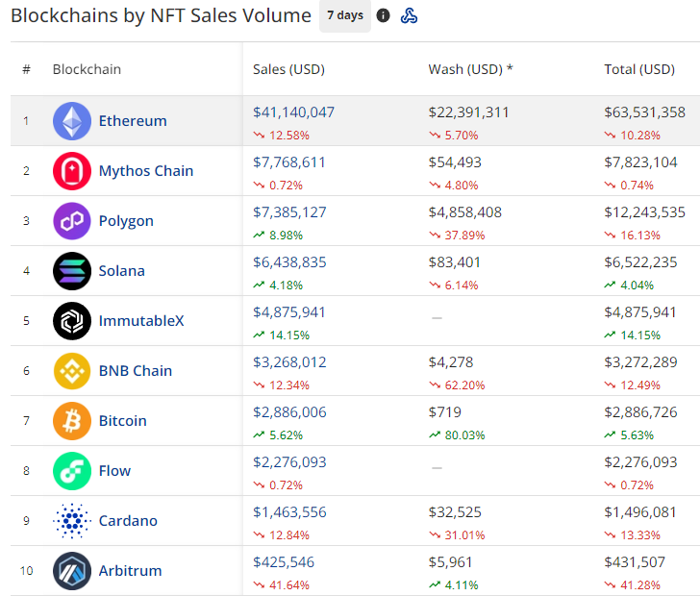Viewport: 700px width, 596px height.
Task: Click the # rank column header
Action: point(26,69)
